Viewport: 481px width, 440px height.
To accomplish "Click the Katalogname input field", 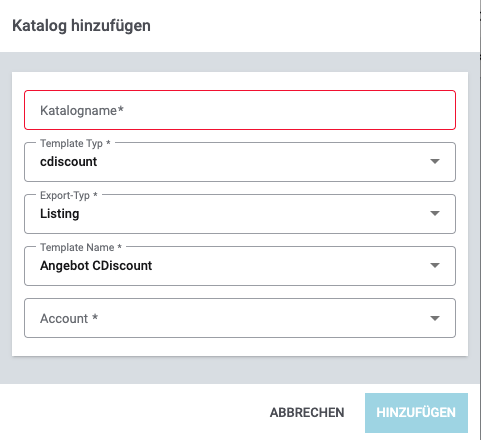I will click(240, 110).
